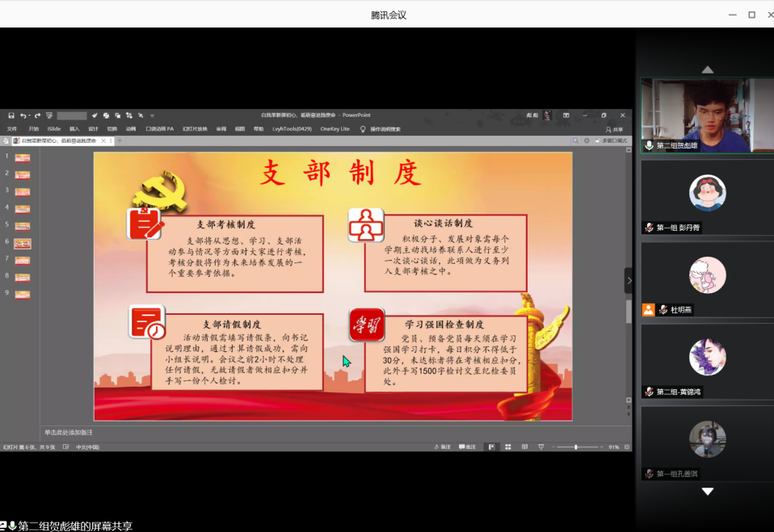Toggle the 备注 notes pane
774x532 pixels.
point(442,446)
